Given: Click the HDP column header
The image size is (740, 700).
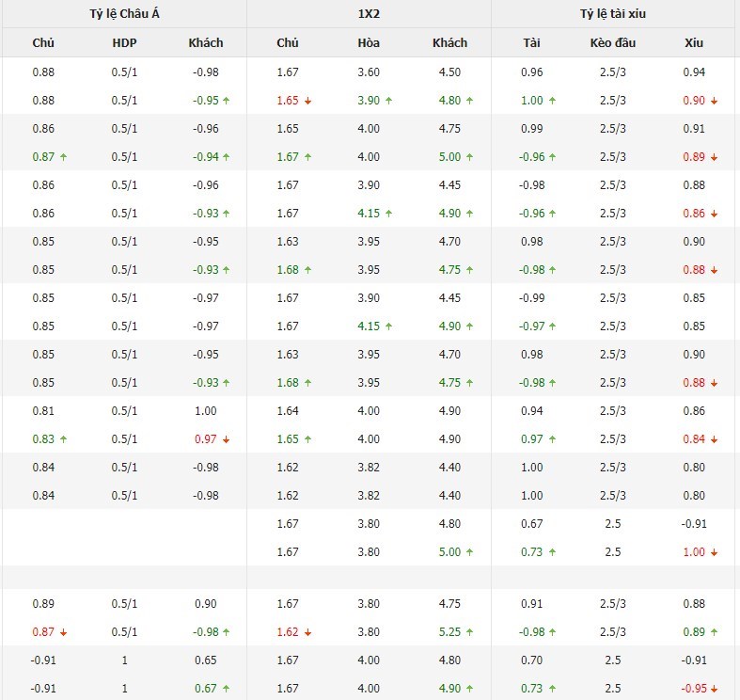Looking at the screenshot, I should click(124, 42).
